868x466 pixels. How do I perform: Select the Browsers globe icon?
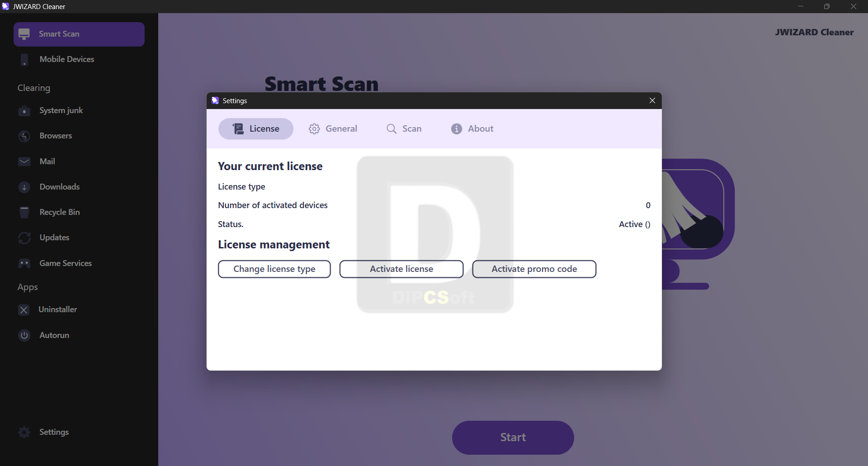pyautogui.click(x=24, y=136)
